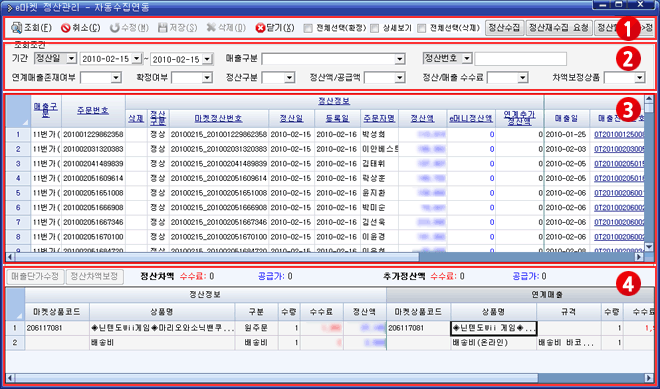660x389 pixels.
Task: Click order number 201002051651008 cell
Action: pyautogui.click(x=93, y=193)
